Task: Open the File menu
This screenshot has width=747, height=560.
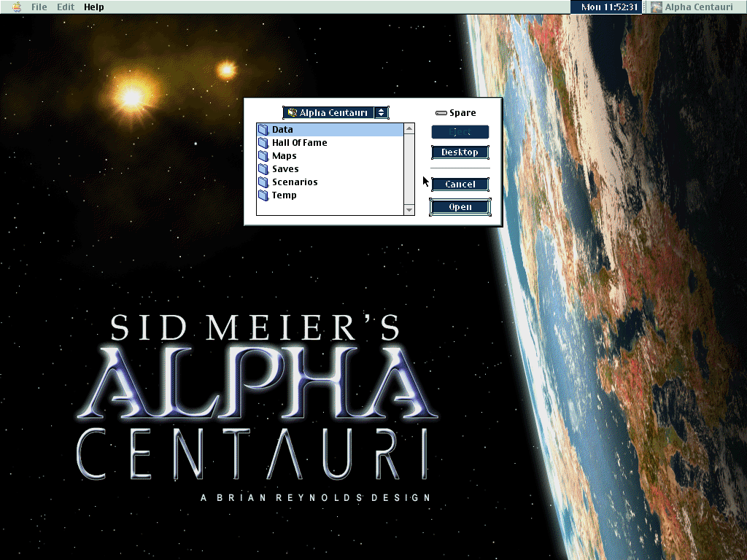Action: click(39, 7)
